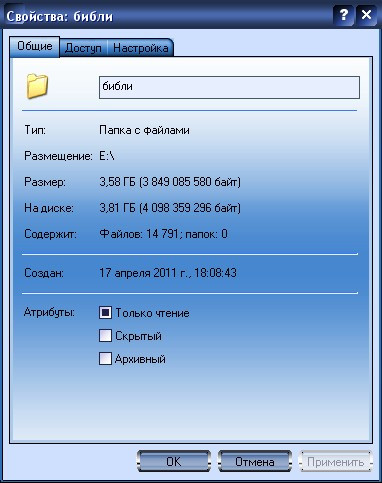Click the folder name field containing библи
The width and height of the screenshot is (382, 483).
pyautogui.click(x=229, y=87)
